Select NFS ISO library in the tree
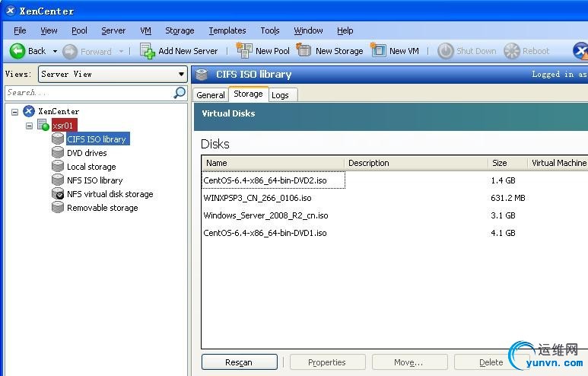The height and width of the screenshot is (376, 588). pos(94,180)
